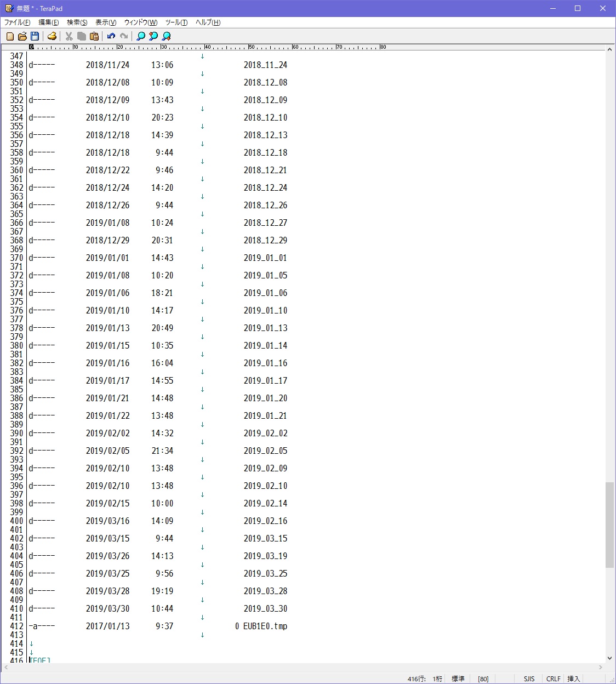Click the find next magnifier icon
616x684 pixels.
coord(166,36)
